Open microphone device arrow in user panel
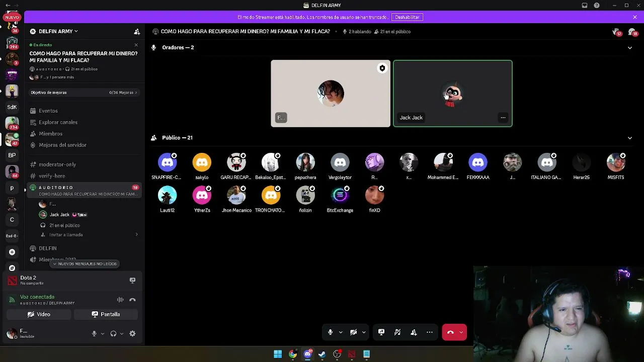The image size is (644, 362). [103, 333]
